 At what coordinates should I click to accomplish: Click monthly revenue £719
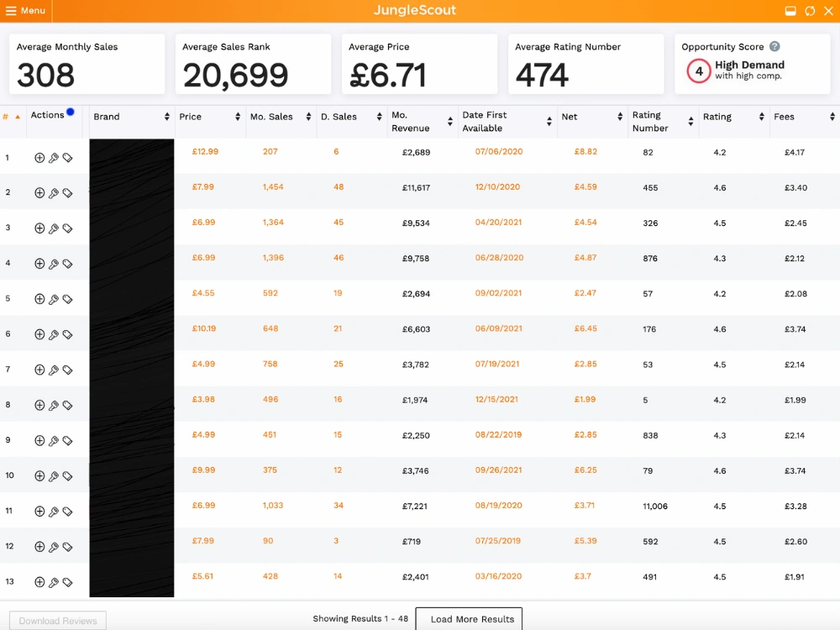[x=412, y=542]
